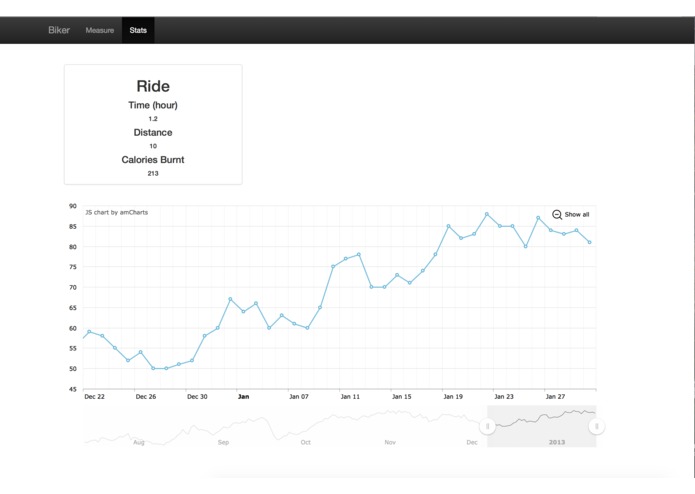Click the Nov label in scrollbar
The height and width of the screenshot is (494, 695).
[x=390, y=442]
